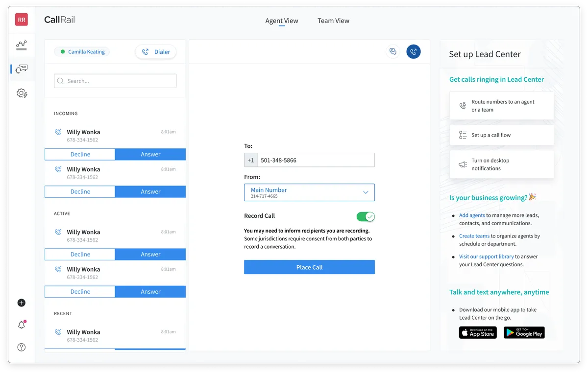Screen dimensions: 588x373
Task: Open the Camilla Keating availability status pill
Action: coord(82,52)
